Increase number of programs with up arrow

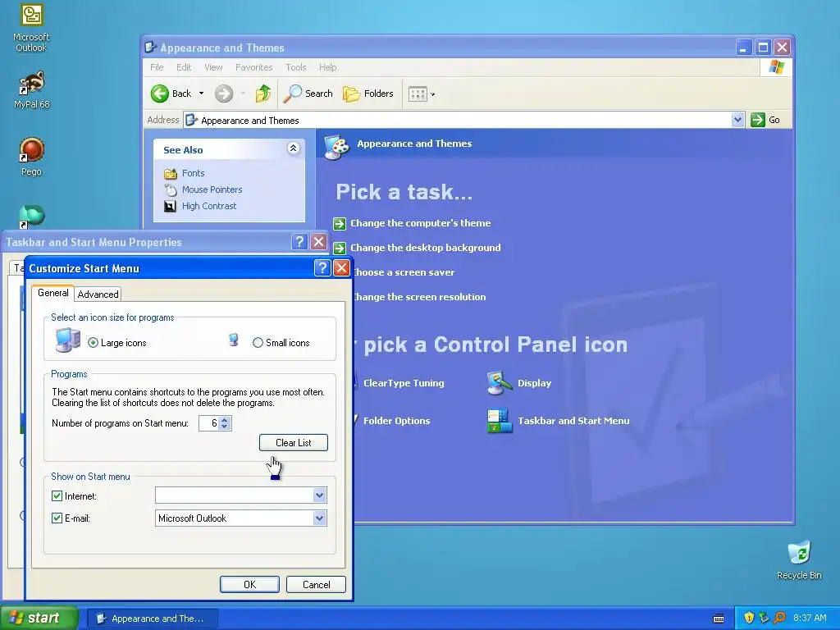coord(225,419)
